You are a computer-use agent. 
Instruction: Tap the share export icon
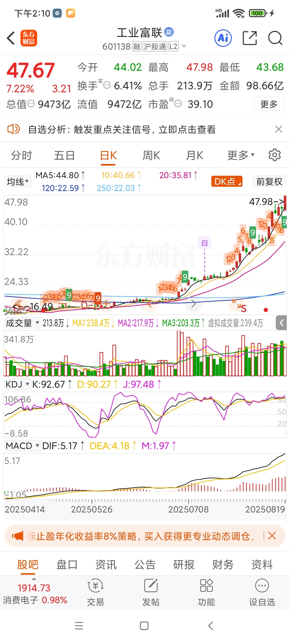[x=250, y=38]
